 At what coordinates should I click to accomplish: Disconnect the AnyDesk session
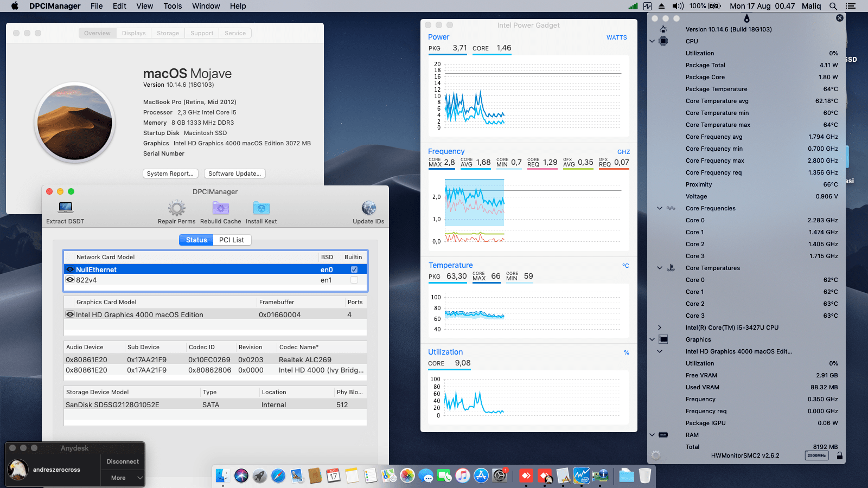tap(122, 461)
